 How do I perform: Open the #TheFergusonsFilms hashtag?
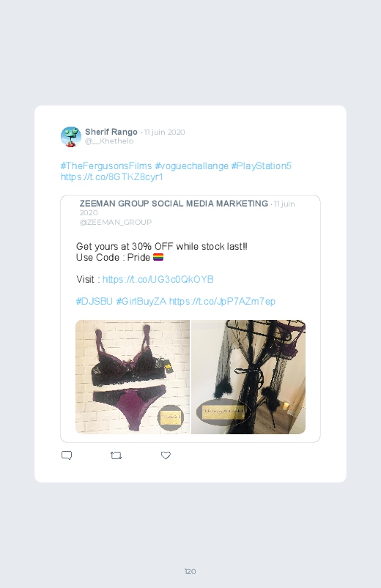(x=106, y=165)
